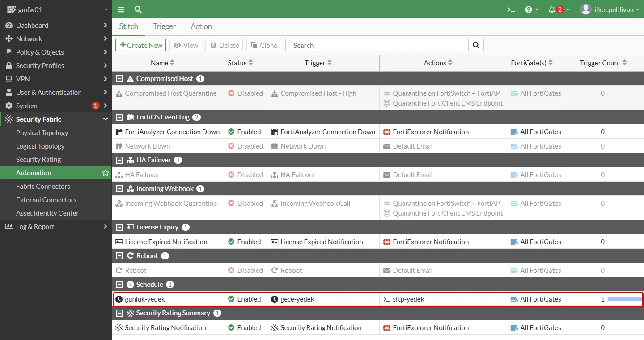Screen dimensions: 644x340
Task: Sort the Name column using its sort arrows
Action: pyautogui.click(x=173, y=63)
